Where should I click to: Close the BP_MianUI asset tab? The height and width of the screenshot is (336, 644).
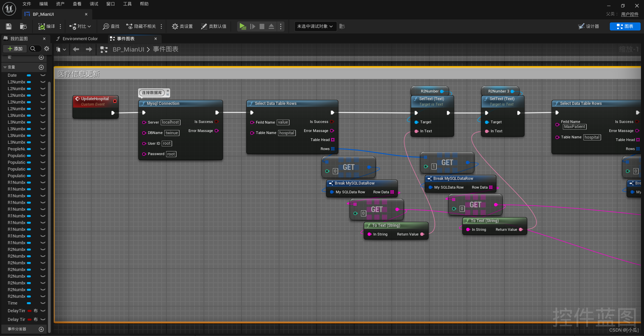click(86, 14)
